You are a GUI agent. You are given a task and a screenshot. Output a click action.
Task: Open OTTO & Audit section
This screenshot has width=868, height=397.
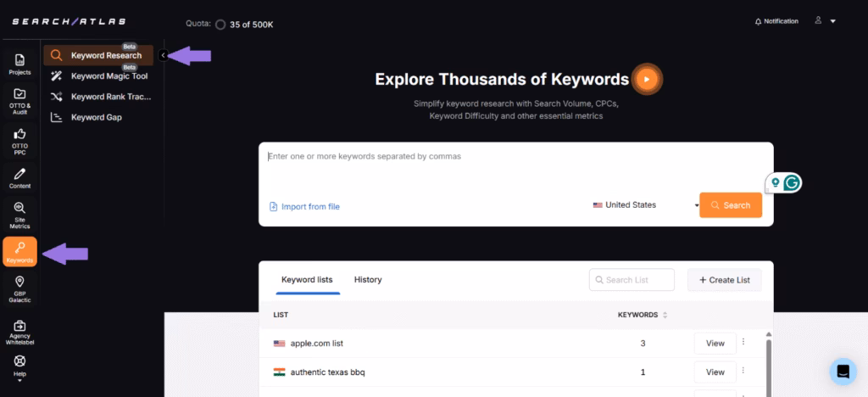click(20, 99)
